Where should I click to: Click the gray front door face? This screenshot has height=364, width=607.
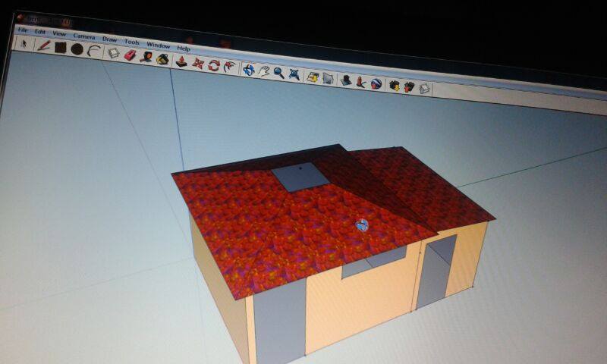click(x=279, y=322)
